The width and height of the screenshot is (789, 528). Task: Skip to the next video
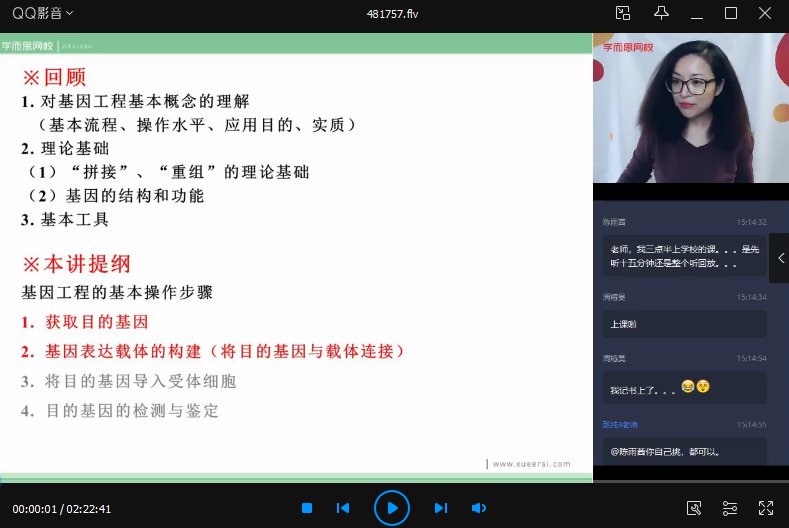pyautogui.click(x=440, y=508)
